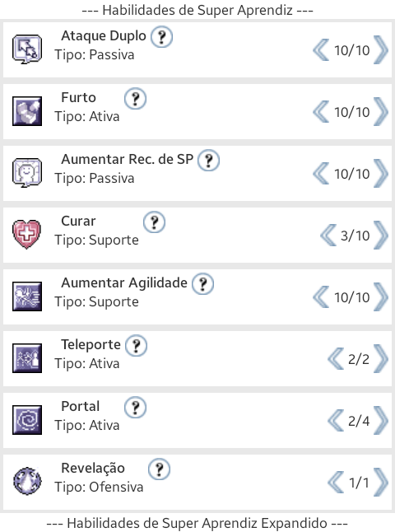The width and height of the screenshot is (395, 532).
Task: Click the Portal spiral icon
Action: pos(27,420)
